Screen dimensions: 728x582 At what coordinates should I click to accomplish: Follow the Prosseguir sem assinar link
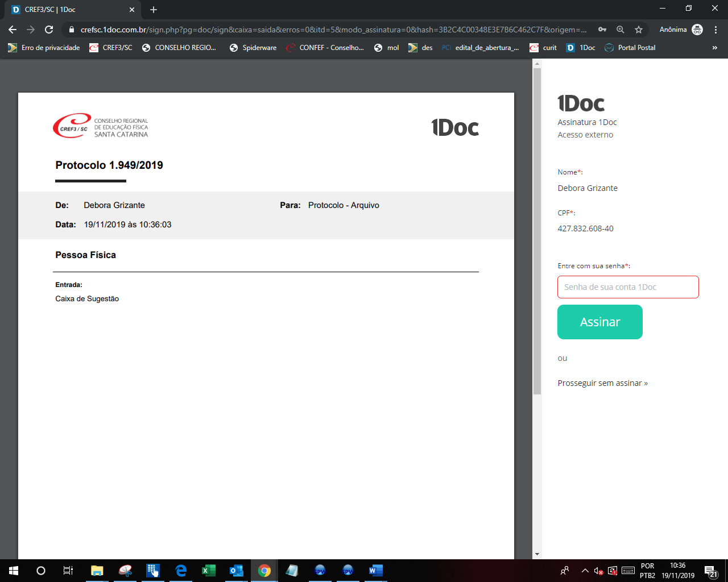[602, 383]
